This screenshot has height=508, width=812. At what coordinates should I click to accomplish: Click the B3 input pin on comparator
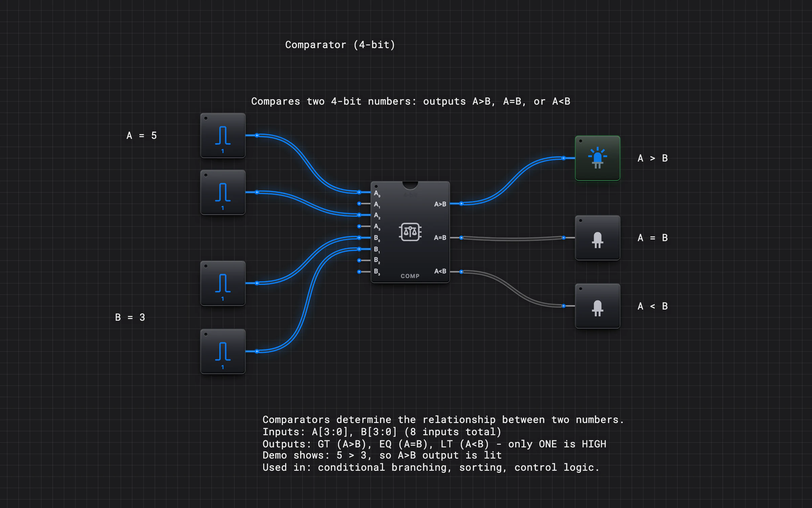coord(359,272)
